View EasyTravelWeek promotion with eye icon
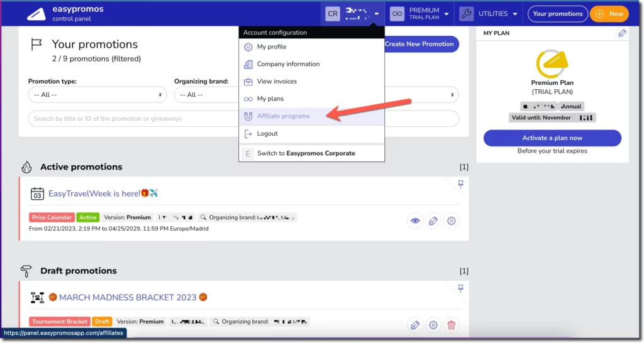The image size is (644, 343). click(415, 220)
